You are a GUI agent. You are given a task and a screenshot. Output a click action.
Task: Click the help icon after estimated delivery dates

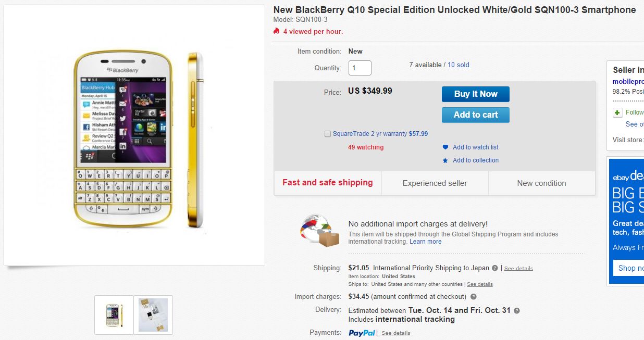[x=516, y=310]
